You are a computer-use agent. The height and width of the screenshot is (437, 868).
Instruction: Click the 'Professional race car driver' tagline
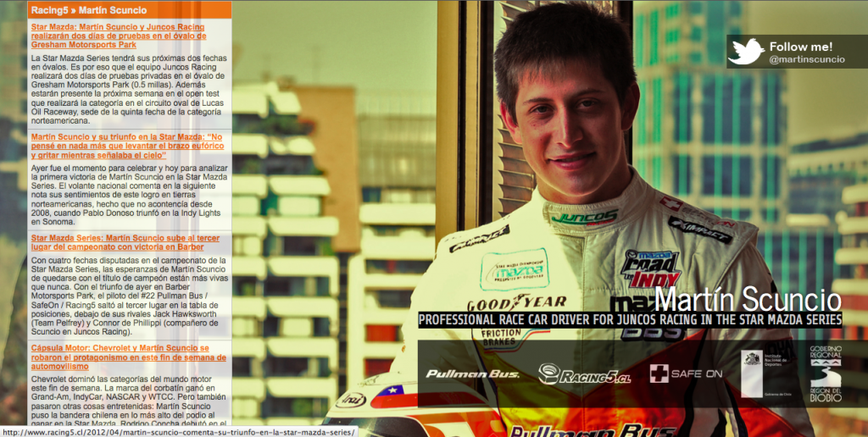[630, 320]
